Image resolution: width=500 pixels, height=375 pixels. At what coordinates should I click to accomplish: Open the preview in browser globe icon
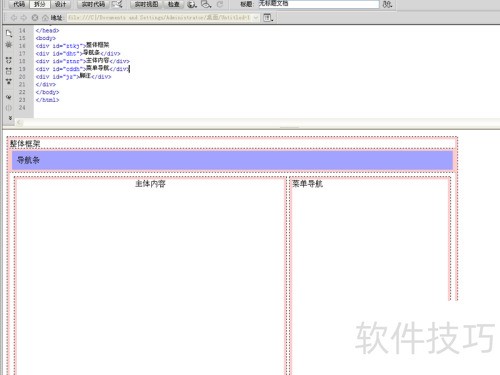[x=191, y=5]
